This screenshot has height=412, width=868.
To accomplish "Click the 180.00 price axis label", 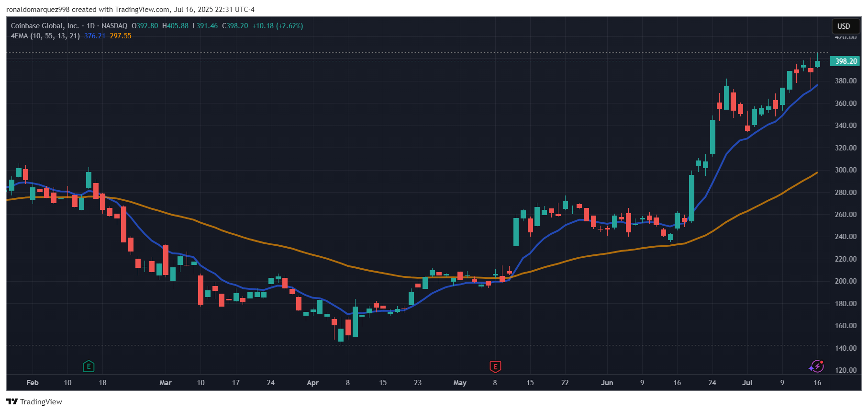I will tap(846, 304).
